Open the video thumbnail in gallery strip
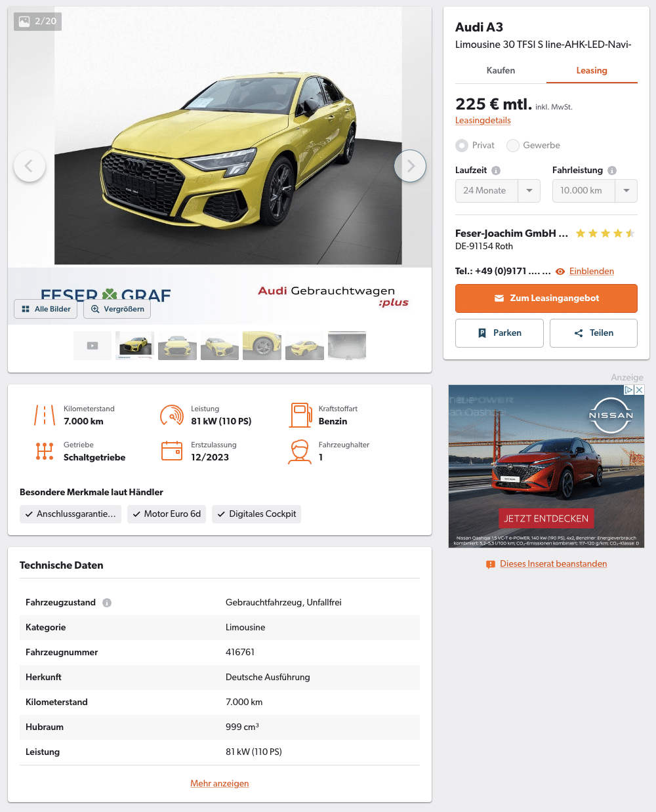This screenshot has height=812, width=656. pyautogui.click(x=92, y=346)
